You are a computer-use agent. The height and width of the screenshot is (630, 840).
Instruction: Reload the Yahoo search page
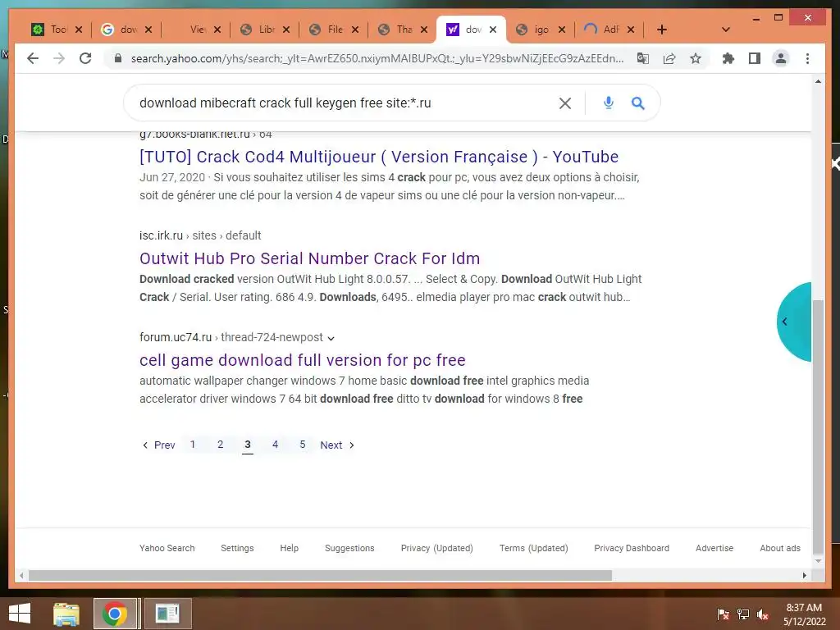85,58
